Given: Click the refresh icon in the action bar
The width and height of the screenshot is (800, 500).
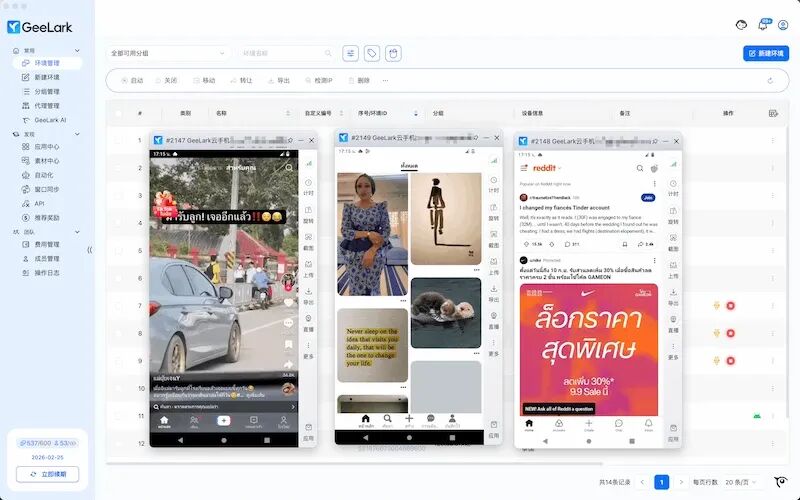Looking at the screenshot, I should tap(770, 81).
